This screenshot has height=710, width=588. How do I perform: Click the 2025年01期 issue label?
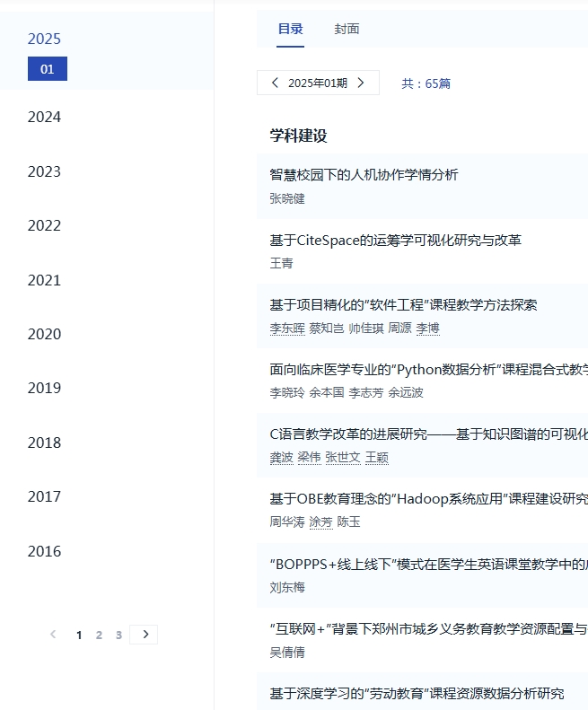pyautogui.click(x=318, y=83)
